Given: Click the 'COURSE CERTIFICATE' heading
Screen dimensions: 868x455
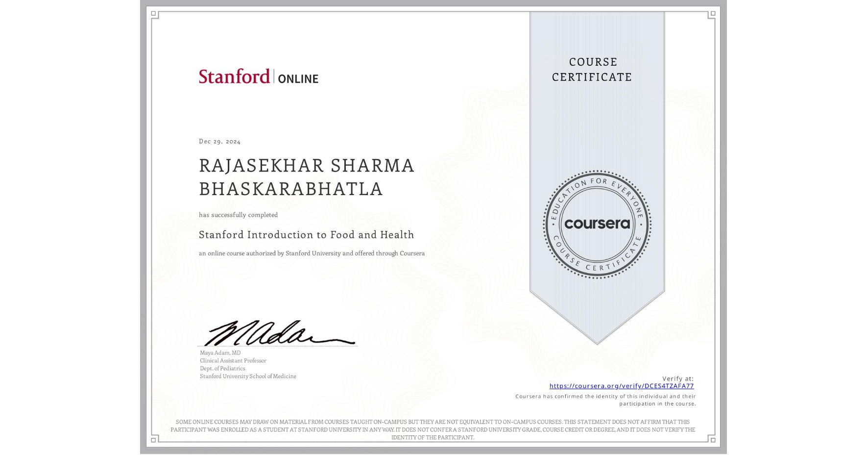Looking at the screenshot, I should click(x=592, y=69).
